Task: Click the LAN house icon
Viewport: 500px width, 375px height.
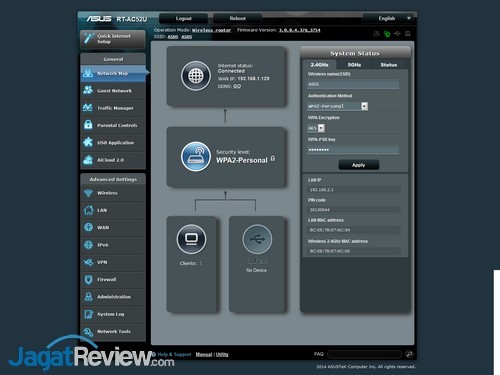Action: (88, 210)
